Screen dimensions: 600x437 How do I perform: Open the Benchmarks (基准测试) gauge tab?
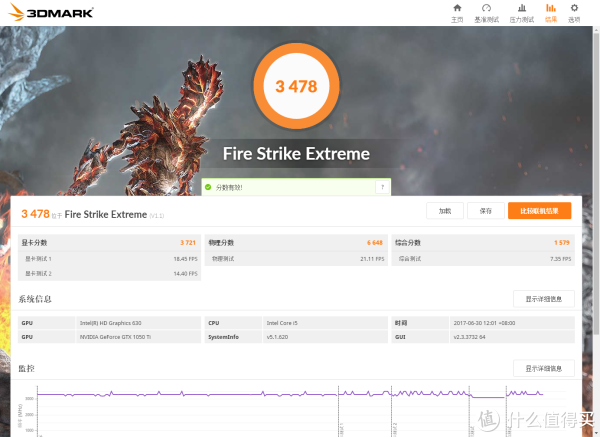[x=486, y=13]
